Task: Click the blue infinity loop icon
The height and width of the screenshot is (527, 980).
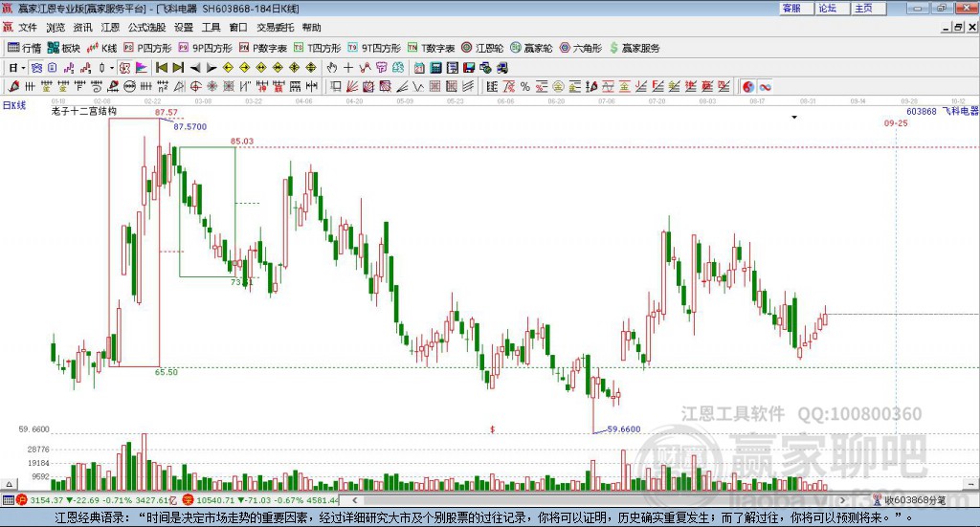Action: [x=765, y=87]
